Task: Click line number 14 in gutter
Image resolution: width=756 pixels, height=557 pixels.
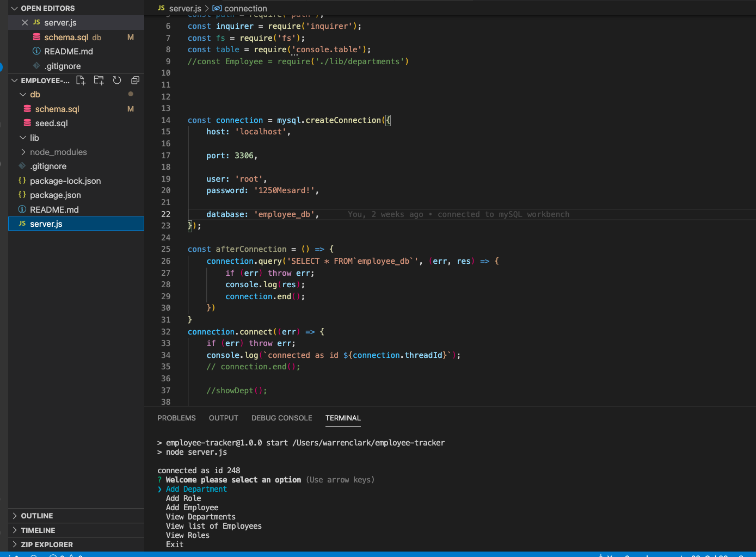Action: (x=165, y=120)
